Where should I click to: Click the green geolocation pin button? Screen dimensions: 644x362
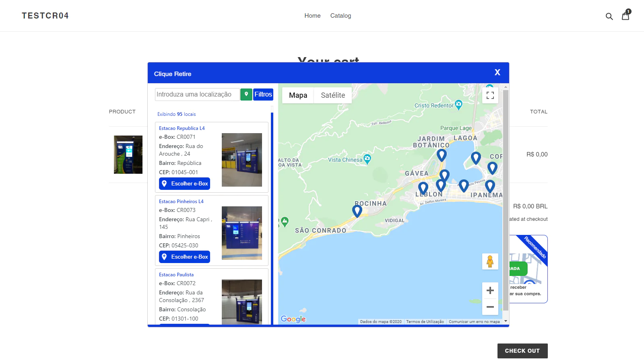point(246,95)
